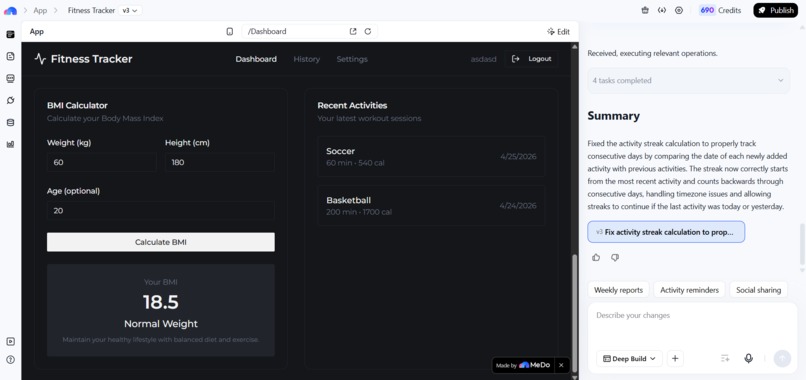Click the 690 Credits indicator
806x380 pixels.
[x=720, y=10]
